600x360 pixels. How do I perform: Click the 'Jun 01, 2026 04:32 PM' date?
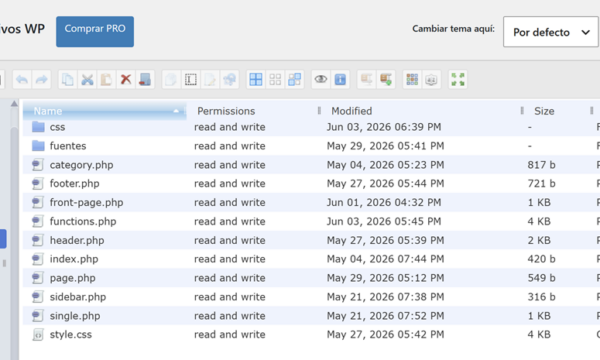tap(384, 202)
